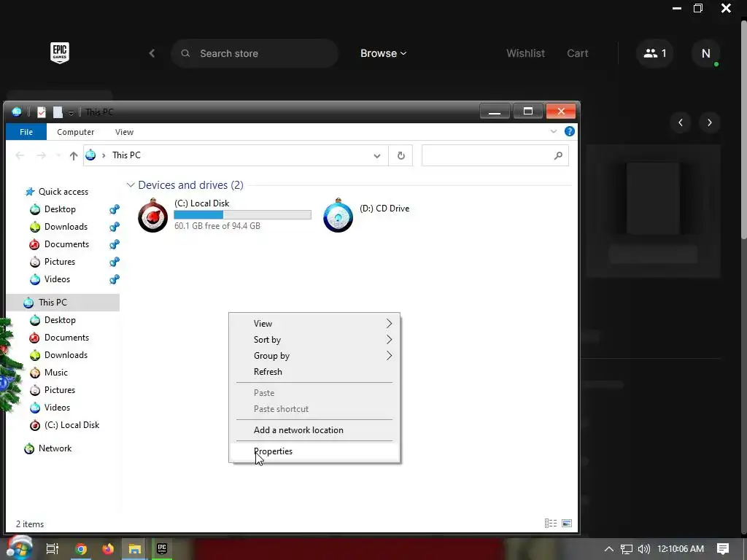Click the C: drive usage bar
Image resolution: width=747 pixels, height=560 pixels.
(x=242, y=215)
